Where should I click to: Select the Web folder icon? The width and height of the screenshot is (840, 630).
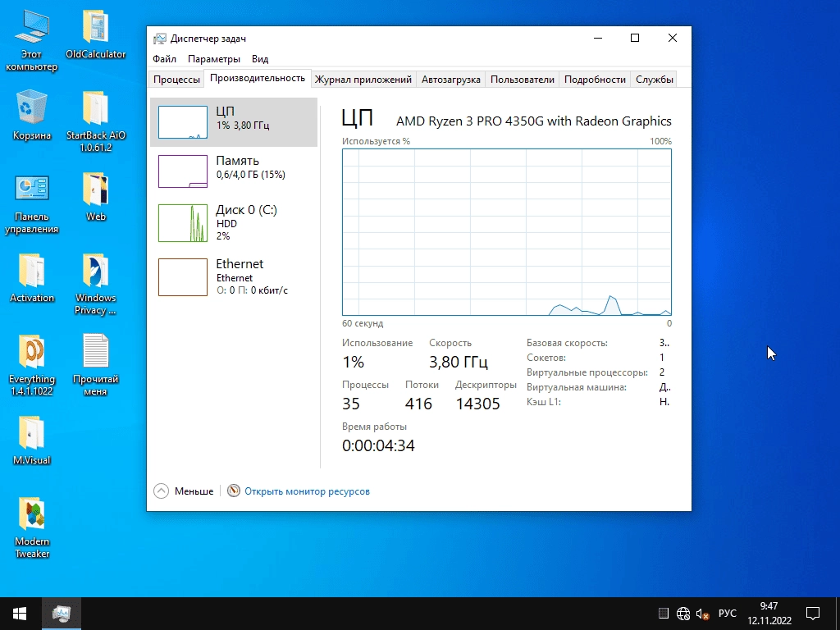96,197
